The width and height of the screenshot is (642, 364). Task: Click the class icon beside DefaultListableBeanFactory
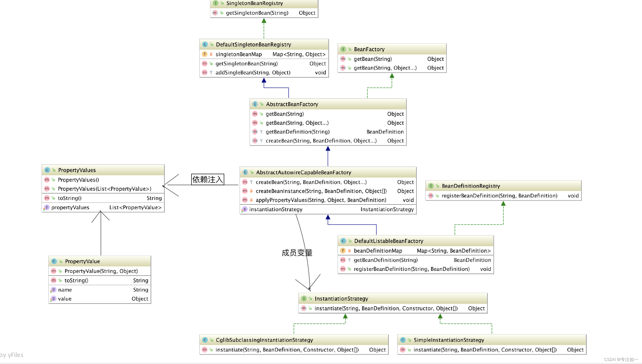click(x=343, y=241)
